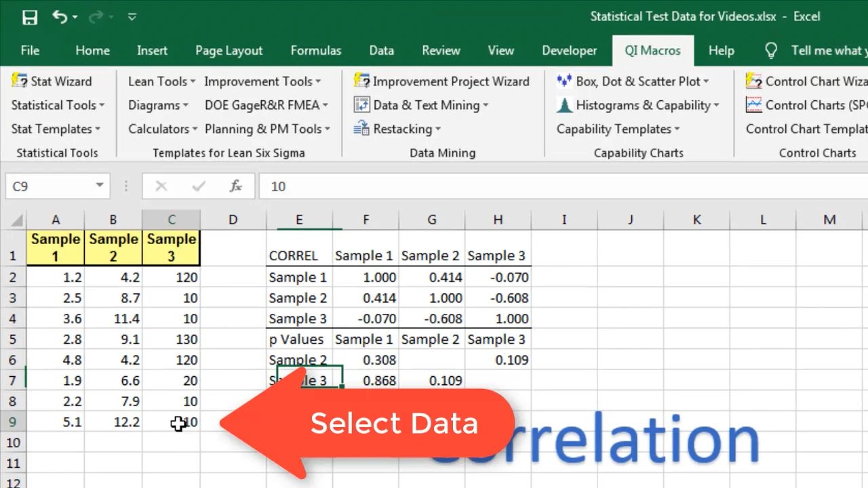Click cell containing 20 in column C
This screenshot has height=488, width=868.
tap(172, 381)
